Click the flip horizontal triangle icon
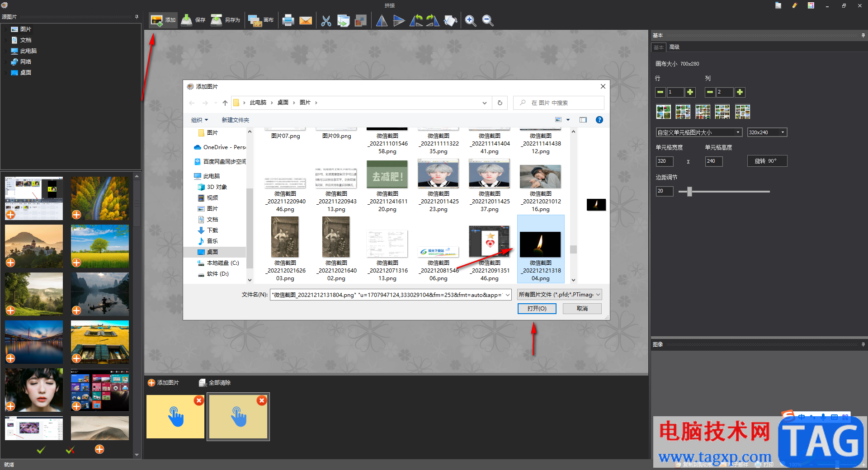The height and width of the screenshot is (470, 868). click(x=382, y=21)
